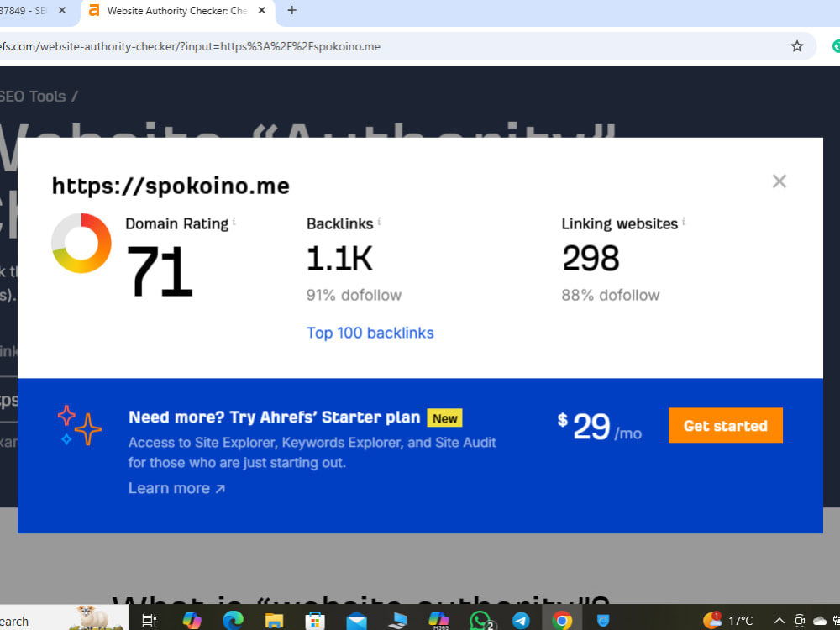840x630 pixels.
Task: Open the Mail app from the taskbar
Action: (x=356, y=621)
